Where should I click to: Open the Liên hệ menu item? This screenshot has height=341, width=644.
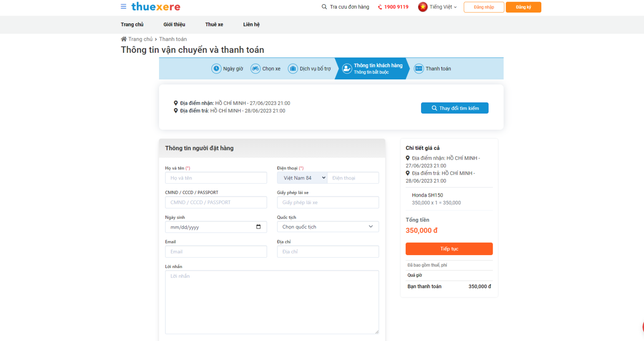[x=251, y=25]
